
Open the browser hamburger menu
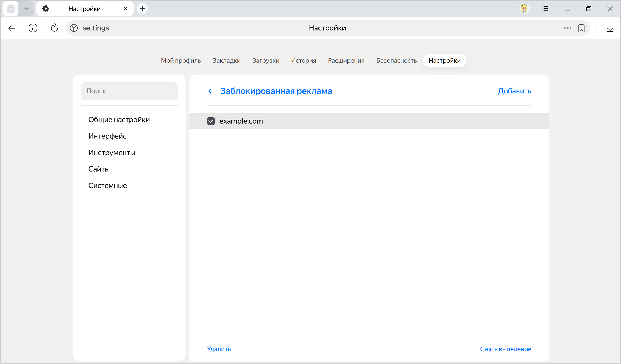point(546,9)
